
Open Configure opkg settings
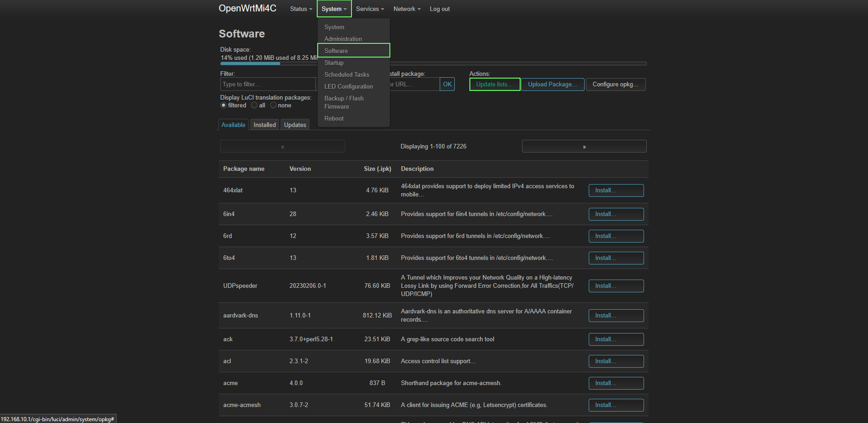pos(616,84)
